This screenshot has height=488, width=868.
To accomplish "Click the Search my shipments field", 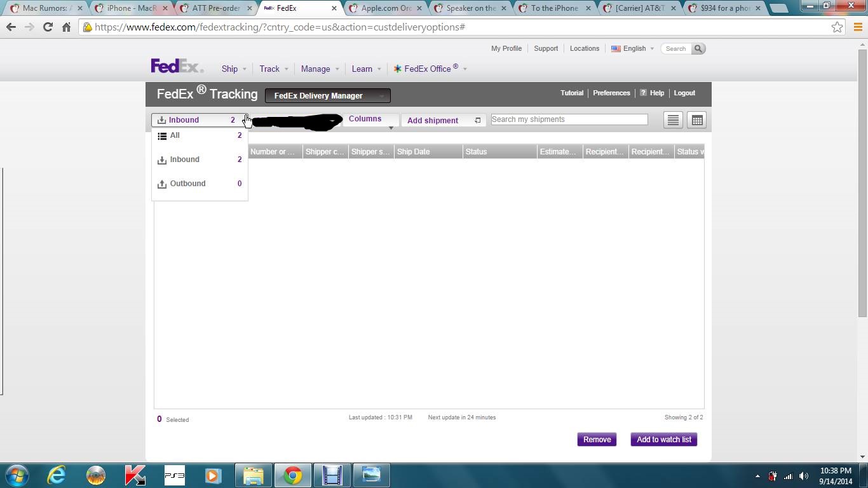I will click(569, 119).
